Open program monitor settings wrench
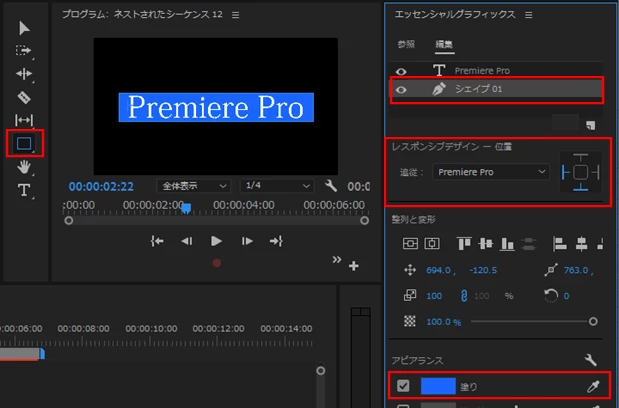 331,185
